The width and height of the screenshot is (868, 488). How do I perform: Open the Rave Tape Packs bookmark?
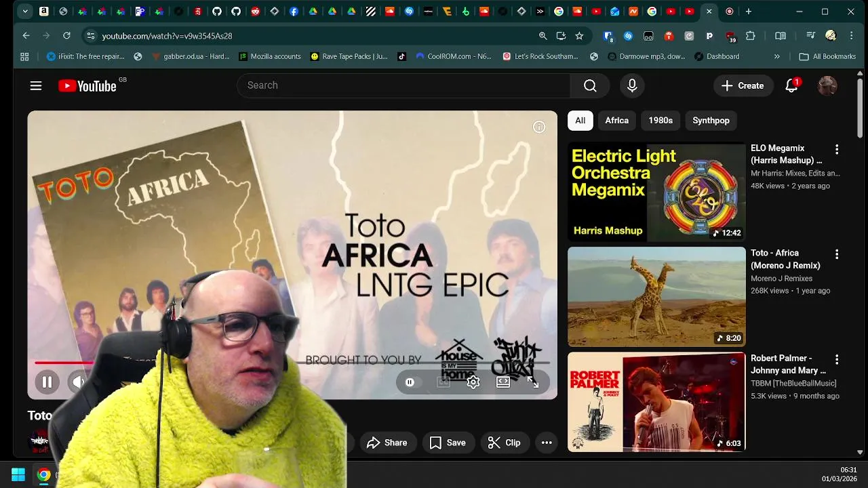pos(349,56)
